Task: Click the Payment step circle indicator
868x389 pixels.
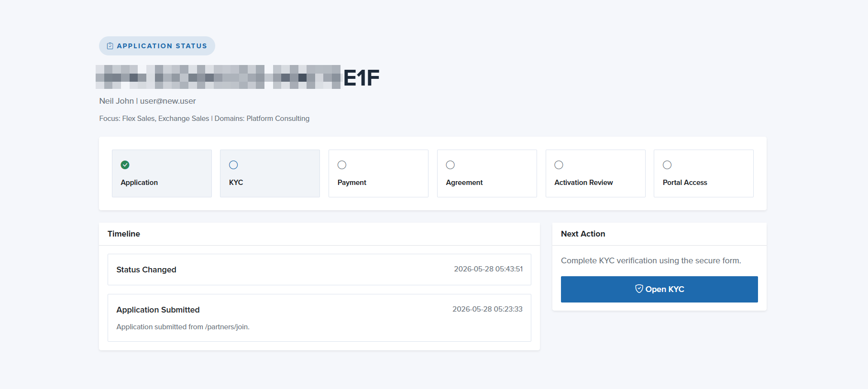Action: click(x=342, y=165)
